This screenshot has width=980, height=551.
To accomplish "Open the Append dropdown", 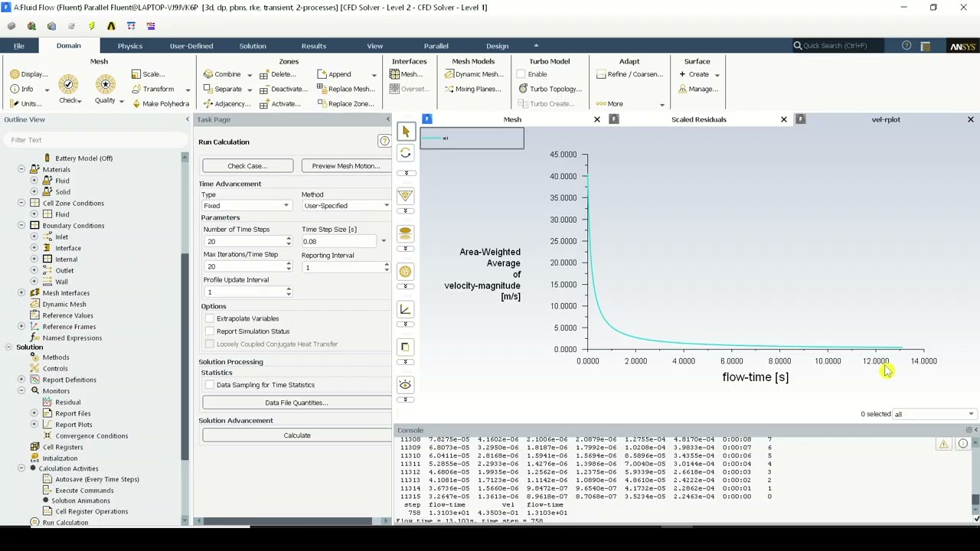I will [374, 75].
